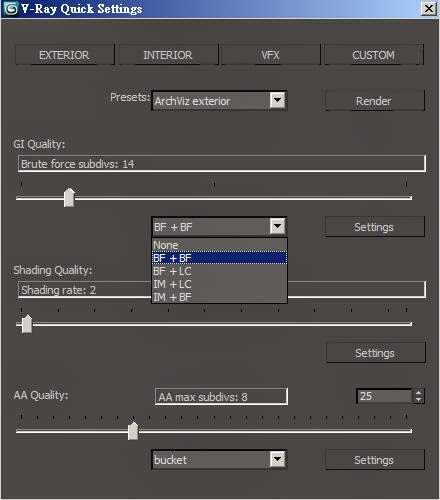Choose IM + LC from the GI list
440x500 pixels.
tap(219, 284)
